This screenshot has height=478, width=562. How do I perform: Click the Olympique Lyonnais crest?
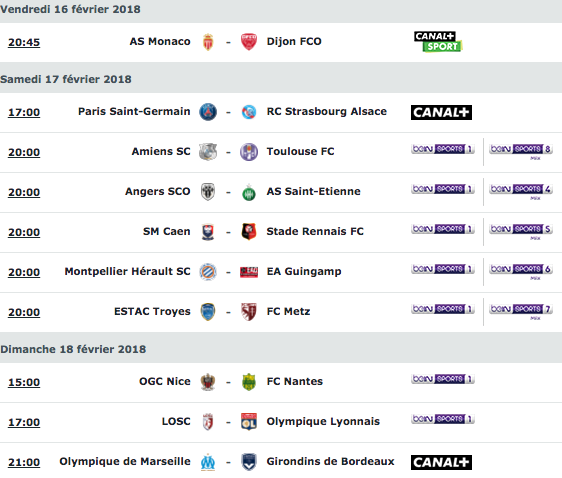(249, 422)
